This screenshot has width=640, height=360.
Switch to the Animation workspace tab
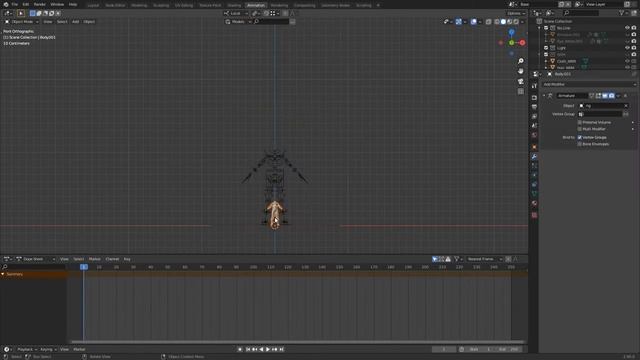(256, 5)
